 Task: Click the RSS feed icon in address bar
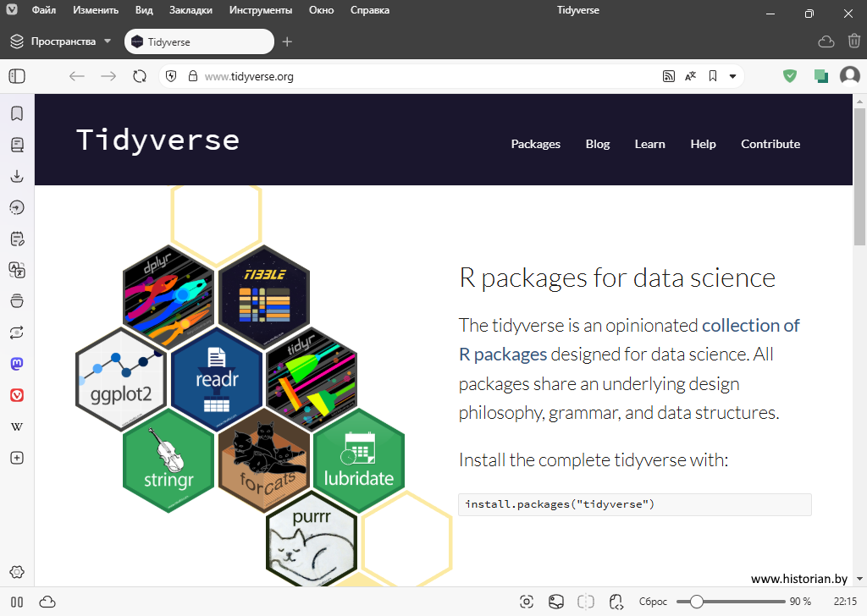coord(669,76)
